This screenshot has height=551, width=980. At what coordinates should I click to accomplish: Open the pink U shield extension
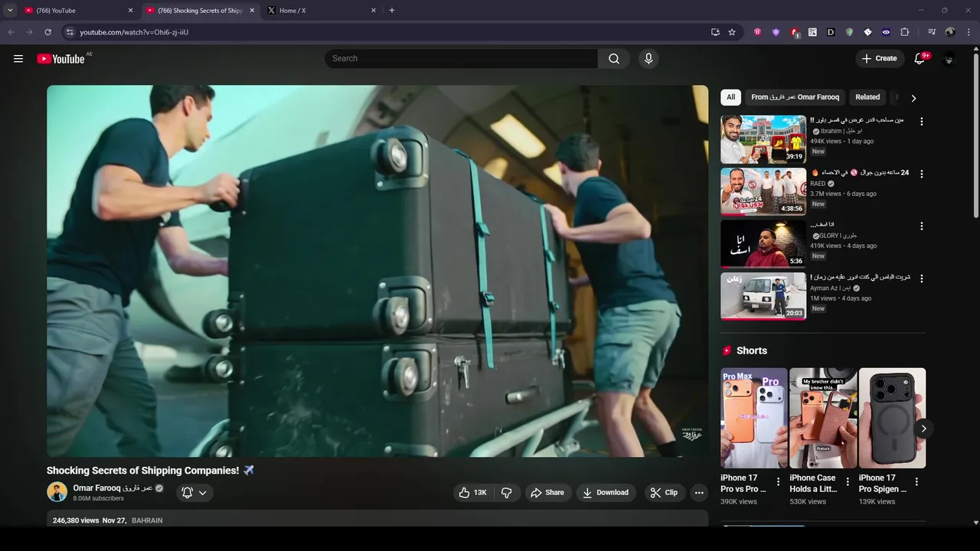(757, 32)
